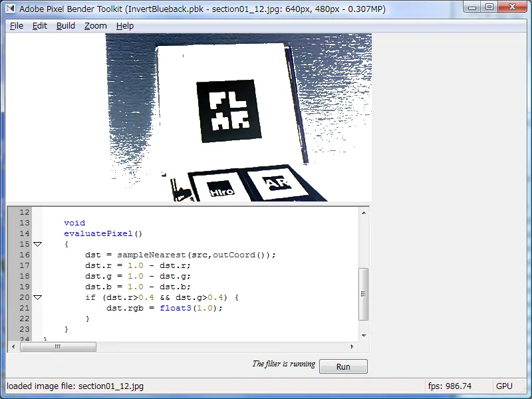The height and width of the screenshot is (399, 532).
Task: Close the Pixel Bender Toolkit window
Action: (512, 7)
